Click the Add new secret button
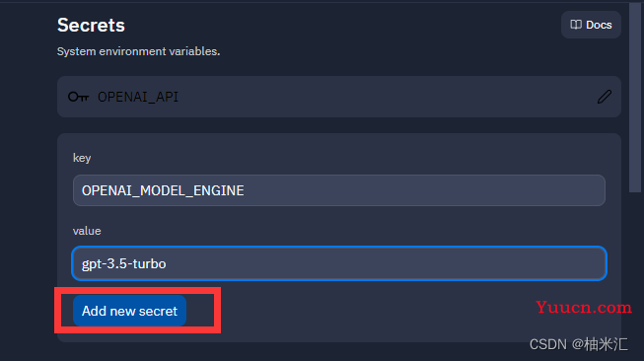This screenshot has width=644, height=361. 129,311
